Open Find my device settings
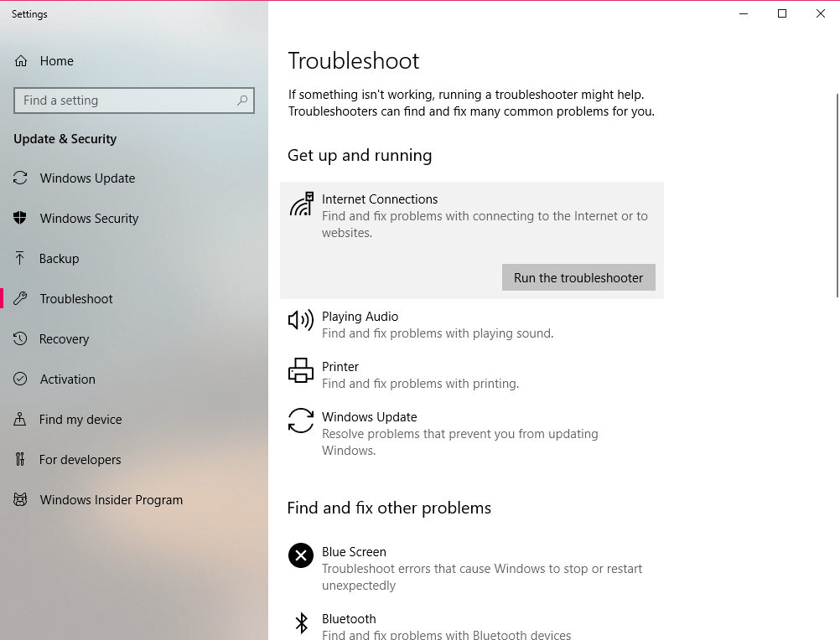This screenshot has height=640, width=840. click(x=134, y=419)
